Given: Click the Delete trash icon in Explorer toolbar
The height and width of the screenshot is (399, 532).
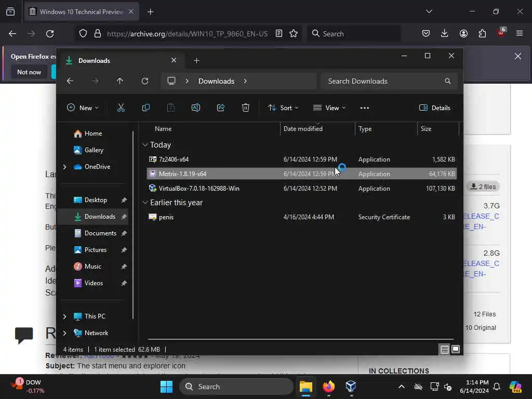Looking at the screenshot, I should pos(246,108).
